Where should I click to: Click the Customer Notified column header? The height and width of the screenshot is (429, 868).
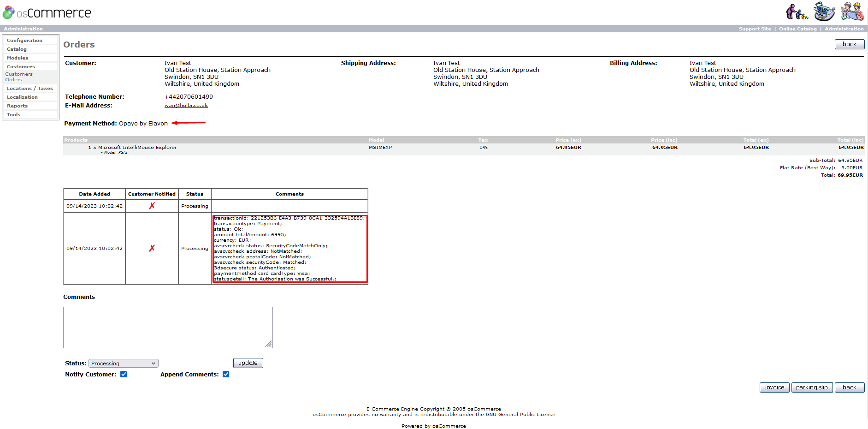coord(152,194)
